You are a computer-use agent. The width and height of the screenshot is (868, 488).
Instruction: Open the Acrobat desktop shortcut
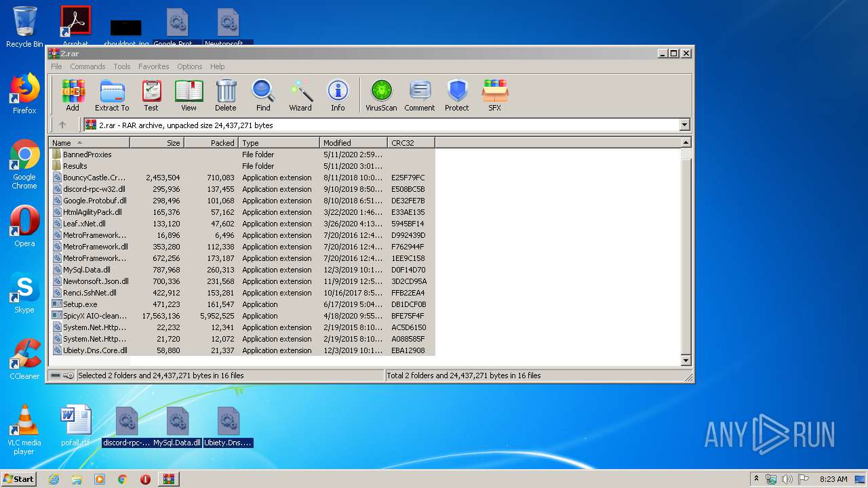(x=75, y=27)
